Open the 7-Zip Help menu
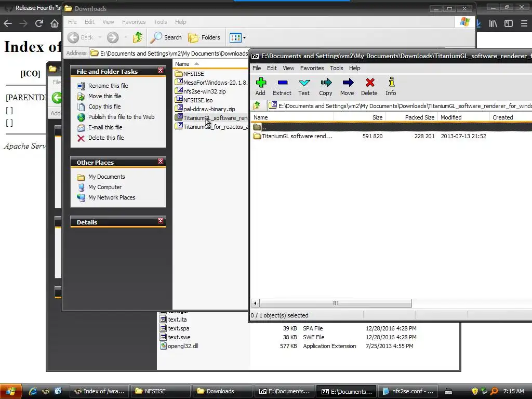532x399 pixels. coord(354,68)
